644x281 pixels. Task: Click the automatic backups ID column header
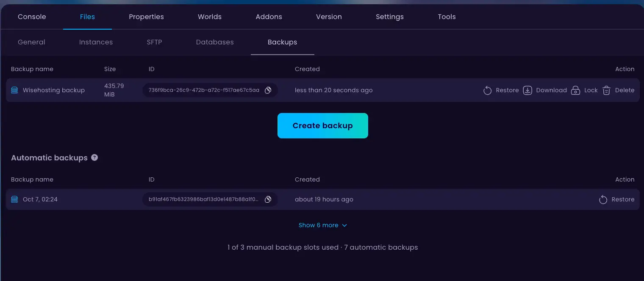[152, 179]
